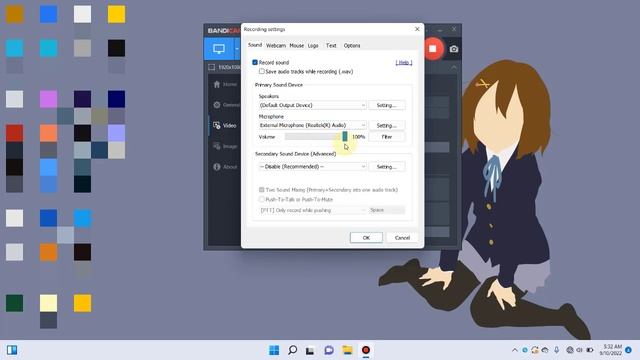The width and height of the screenshot is (640, 360).
Task: Open the Secondary Sound Device dropdown
Action: point(312,167)
